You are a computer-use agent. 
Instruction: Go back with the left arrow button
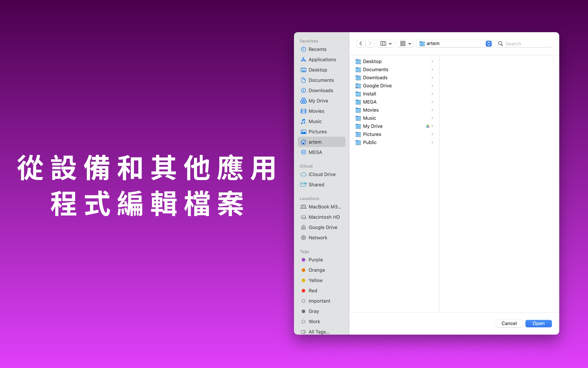click(x=361, y=44)
